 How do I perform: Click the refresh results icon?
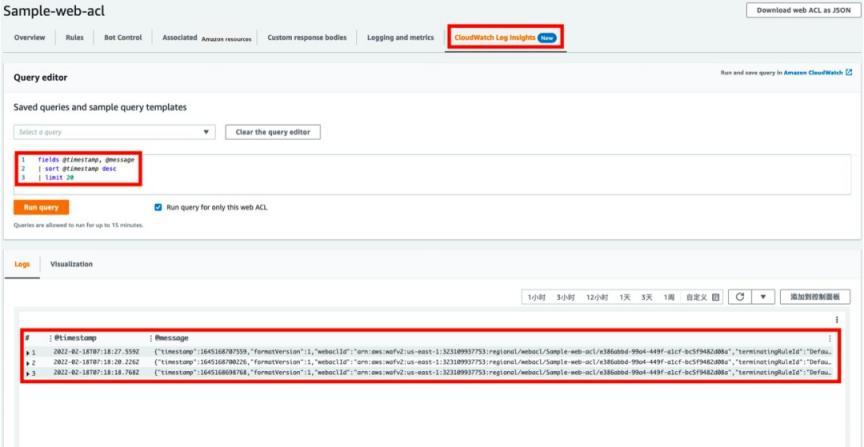click(x=740, y=297)
